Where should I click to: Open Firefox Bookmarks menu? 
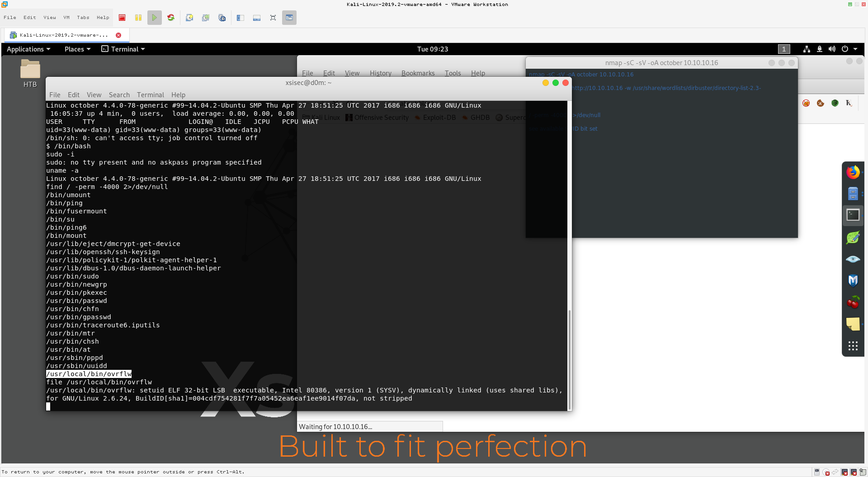tap(418, 73)
